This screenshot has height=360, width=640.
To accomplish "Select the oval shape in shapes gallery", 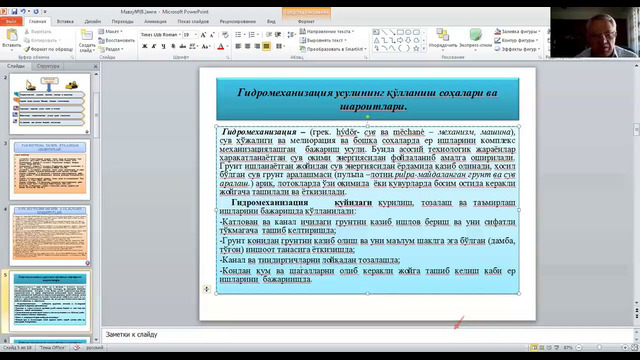I will 408,32.
